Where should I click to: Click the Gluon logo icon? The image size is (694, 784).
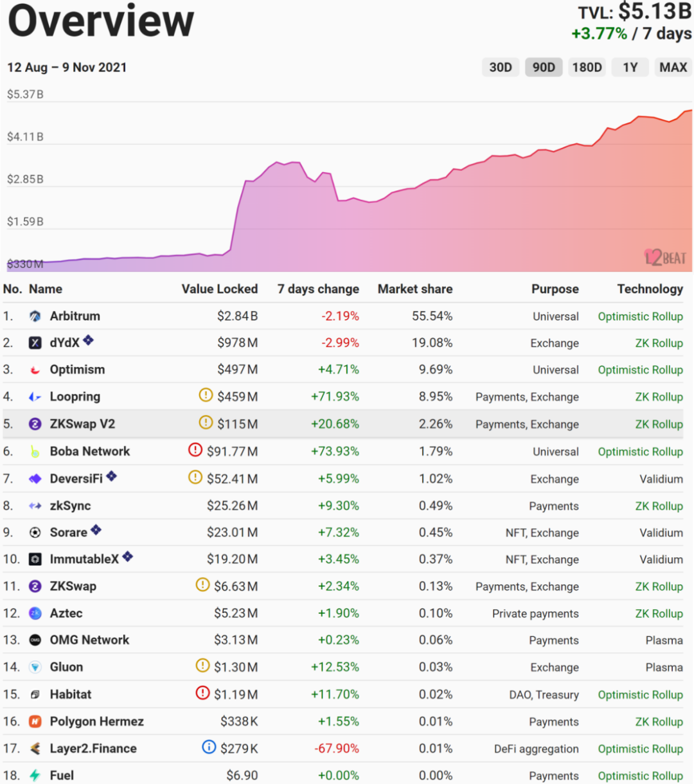click(35, 668)
